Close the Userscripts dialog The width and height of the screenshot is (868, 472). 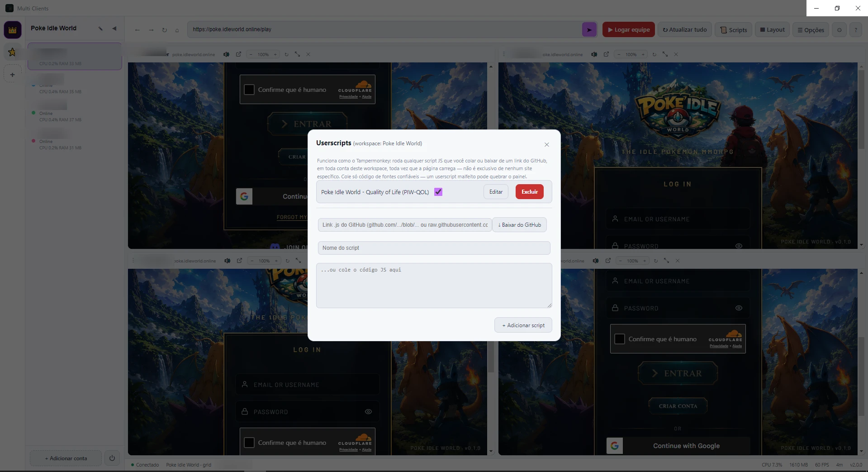click(x=547, y=145)
